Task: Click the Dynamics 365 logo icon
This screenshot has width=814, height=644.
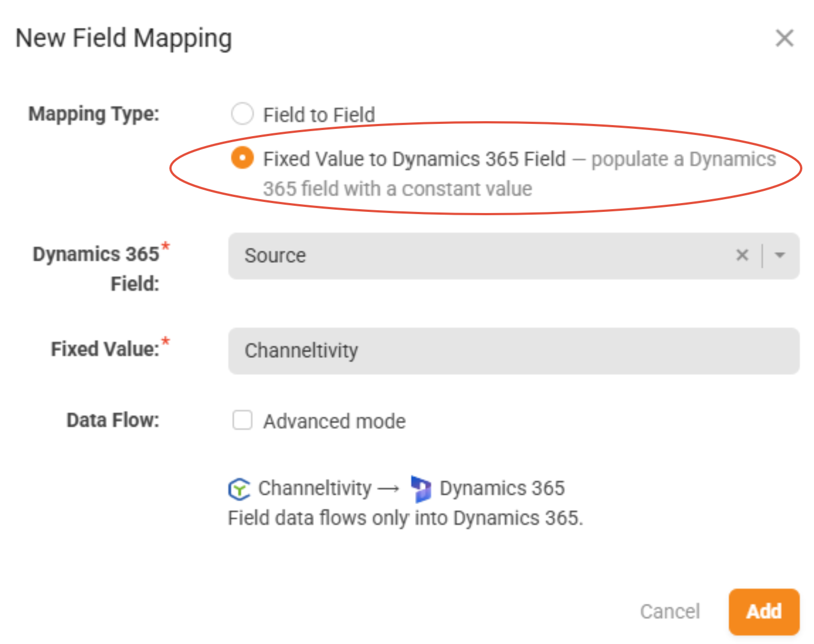Action: point(421,489)
